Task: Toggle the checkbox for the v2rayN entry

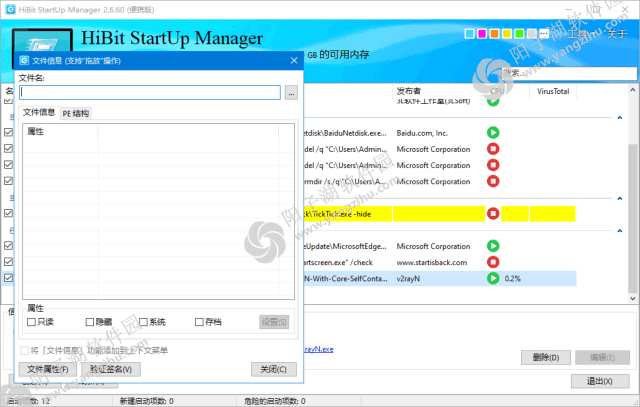Action: click(8, 278)
